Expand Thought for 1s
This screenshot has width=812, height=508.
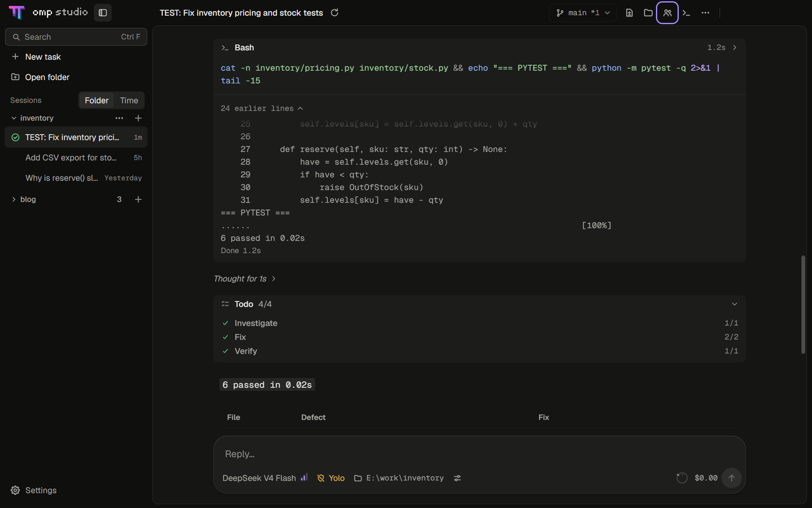[244, 279]
